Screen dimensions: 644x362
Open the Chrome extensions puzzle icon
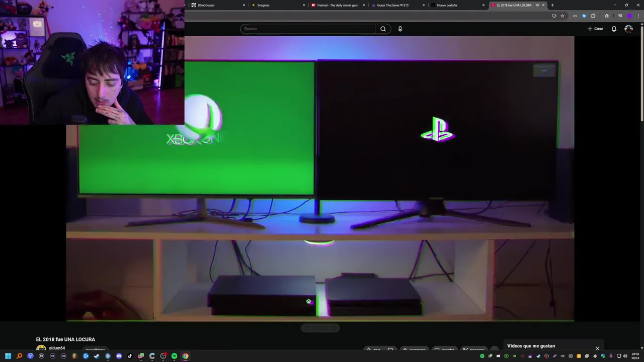593,16
